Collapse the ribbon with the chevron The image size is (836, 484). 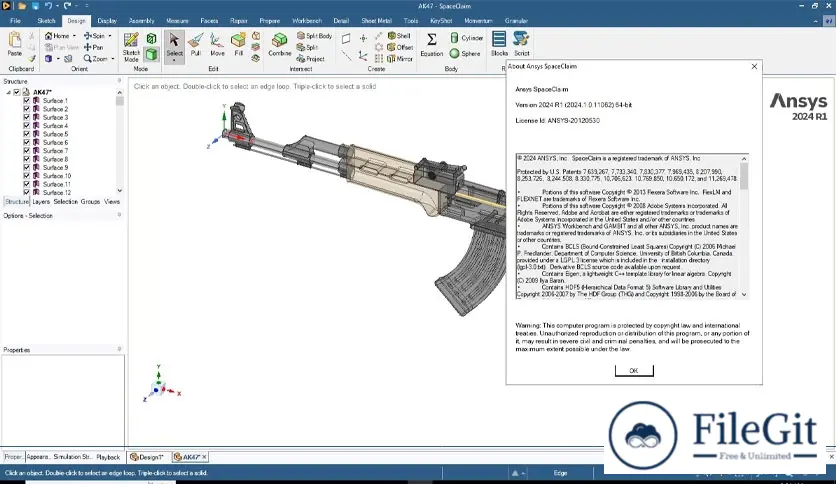click(x=815, y=21)
